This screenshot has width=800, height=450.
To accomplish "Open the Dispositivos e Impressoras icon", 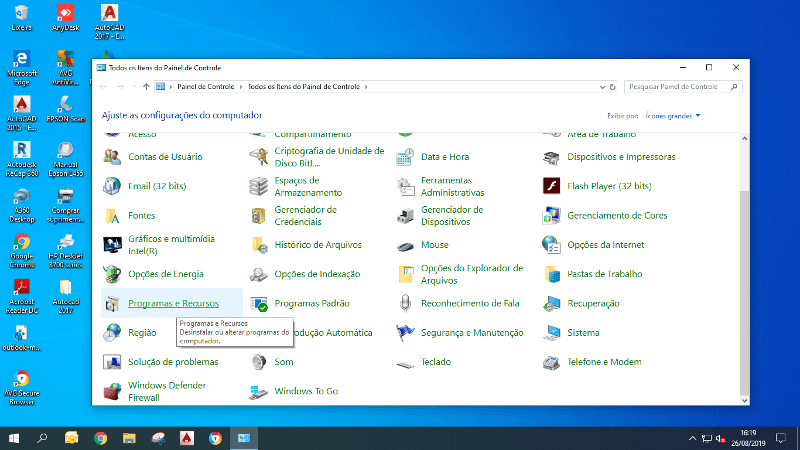I will pos(552,157).
